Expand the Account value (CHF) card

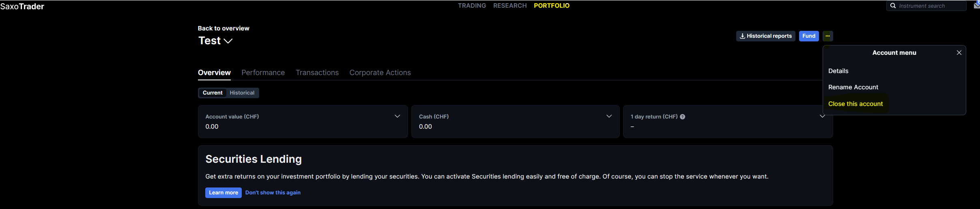pyautogui.click(x=397, y=116)
